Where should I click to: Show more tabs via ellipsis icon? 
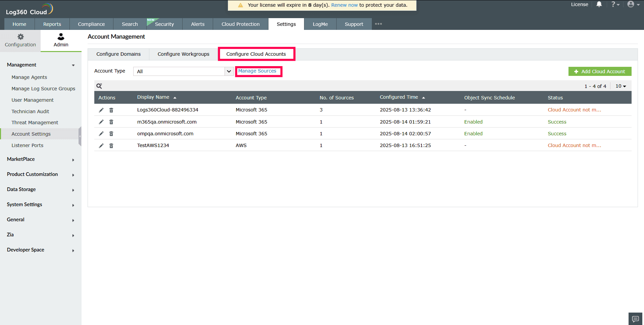[379, 24]
